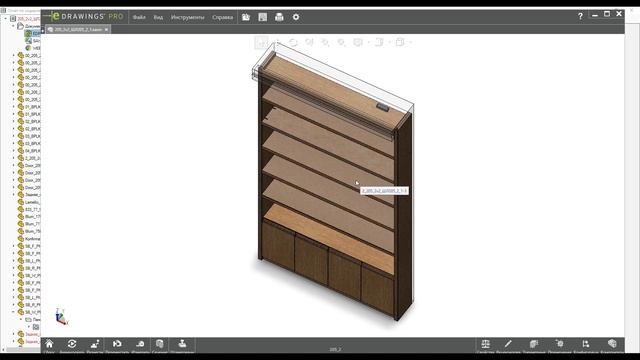Viewport: 640px width, 360px height.
Task: Click the Home reset view icon
Action: click(x=49, y=344)
